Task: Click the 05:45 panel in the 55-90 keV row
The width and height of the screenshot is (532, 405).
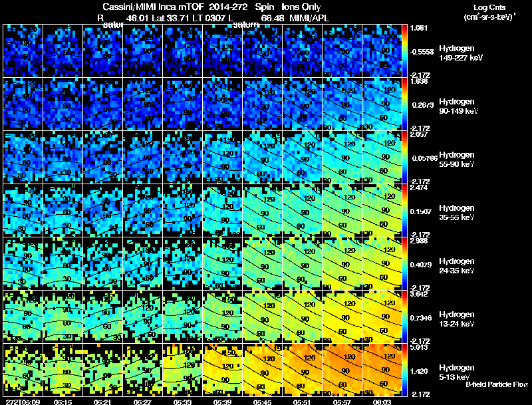Action: [x=263, y=157]
